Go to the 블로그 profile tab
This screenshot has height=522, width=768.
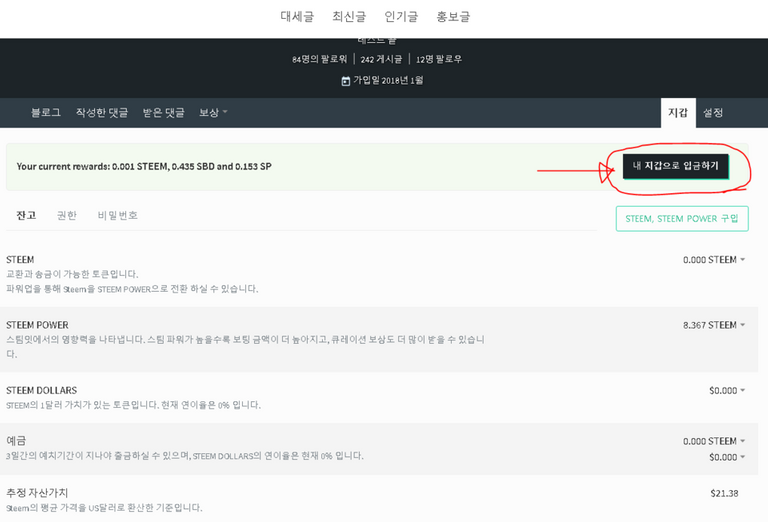(x=46, y=113)
